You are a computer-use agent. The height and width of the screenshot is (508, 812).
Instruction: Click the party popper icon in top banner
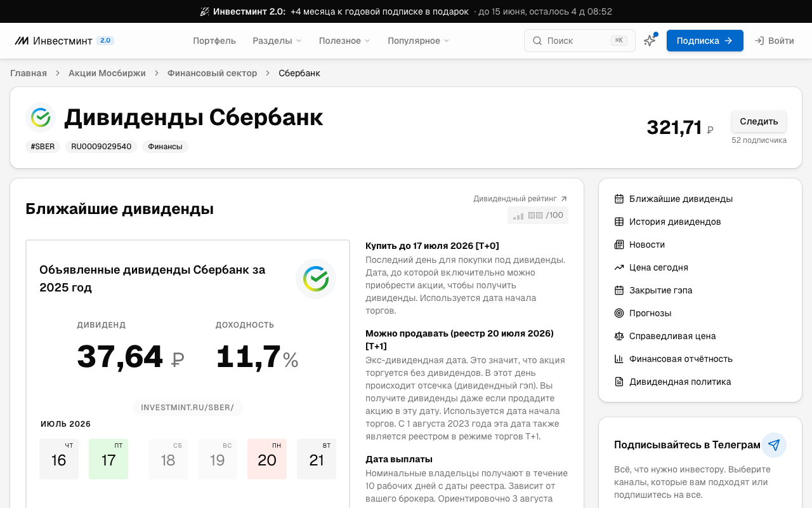[x=205, y=11]
